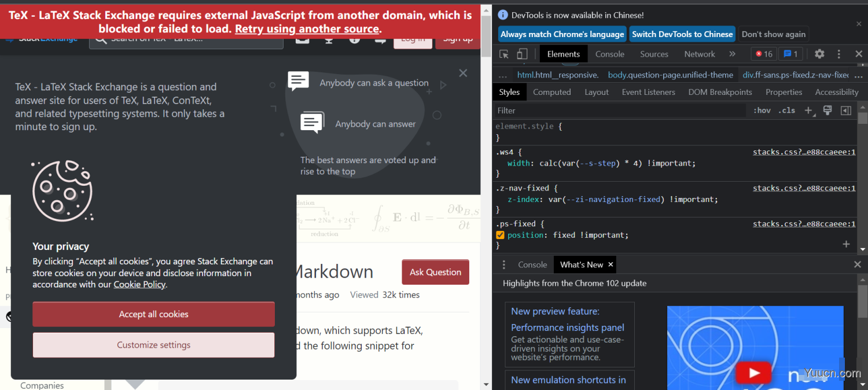The height and width of the screenshot is (390, 868).
Task: Expand the breadcrumb right ellipsis
Action: pos(860,75)
